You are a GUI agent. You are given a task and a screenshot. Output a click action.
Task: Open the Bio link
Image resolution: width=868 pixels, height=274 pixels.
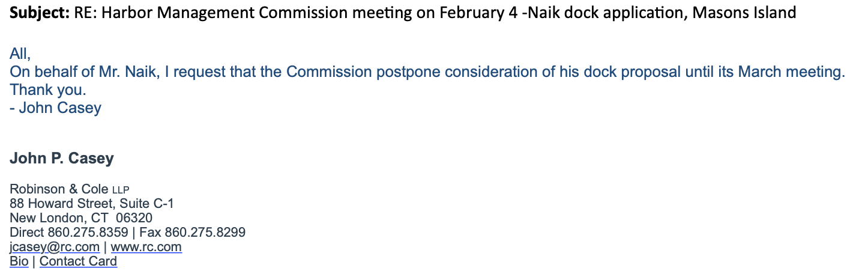[19, 261]
